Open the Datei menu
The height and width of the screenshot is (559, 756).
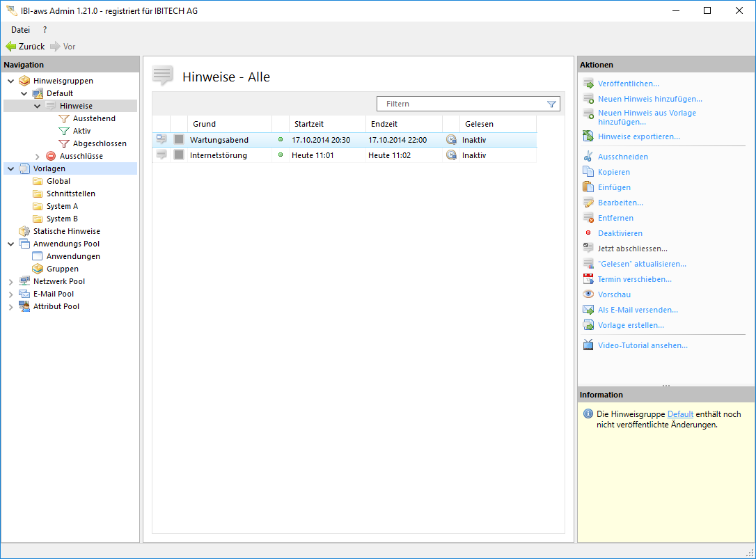coord(20,30)
